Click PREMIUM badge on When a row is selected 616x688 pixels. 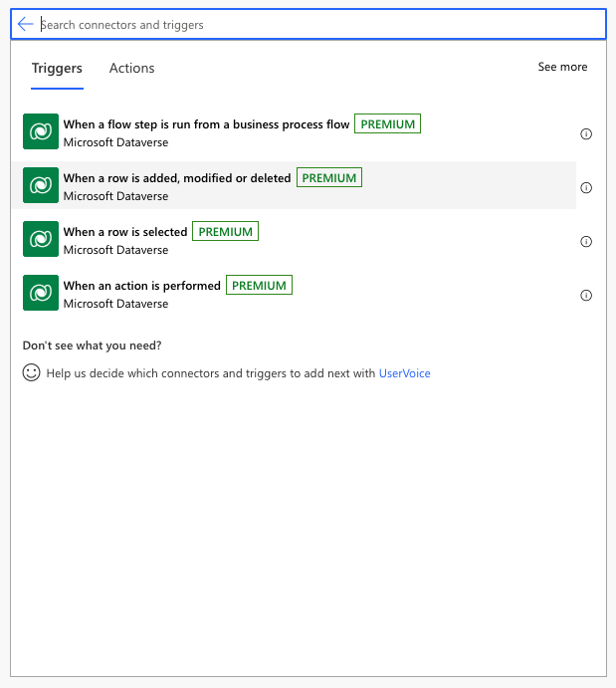(x=225, y=232)
